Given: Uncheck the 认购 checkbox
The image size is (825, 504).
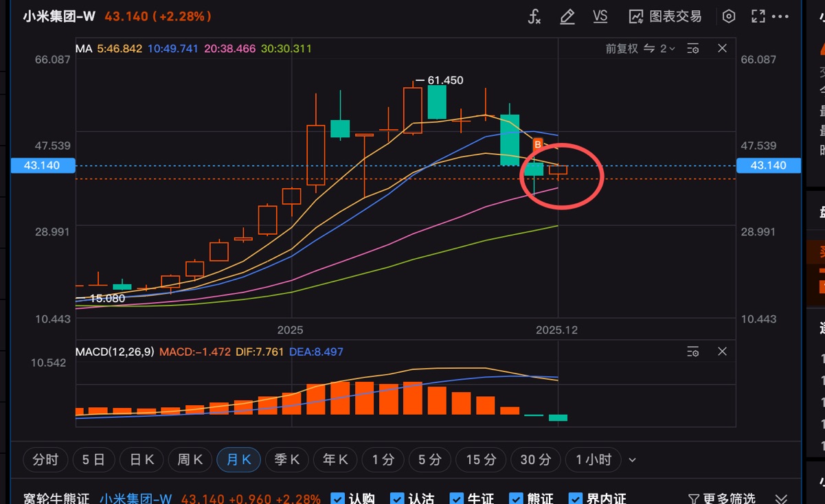Looking at the screenshot, I should 337,499.
